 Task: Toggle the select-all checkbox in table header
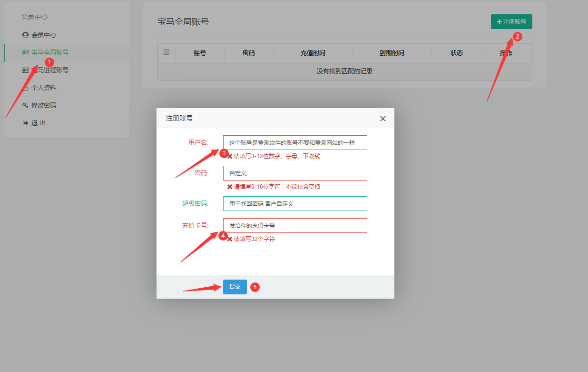[x=167, y=52]
